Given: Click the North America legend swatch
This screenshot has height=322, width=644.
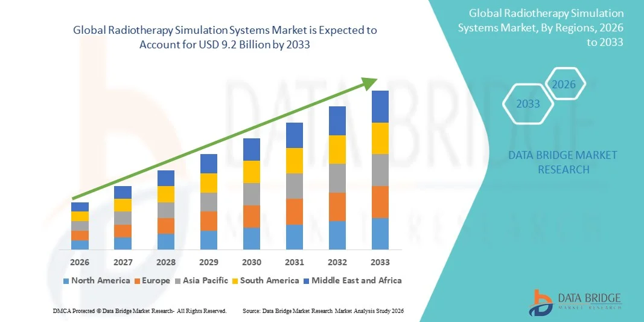Looking at the screenshot, I should (x=66, y=282).
